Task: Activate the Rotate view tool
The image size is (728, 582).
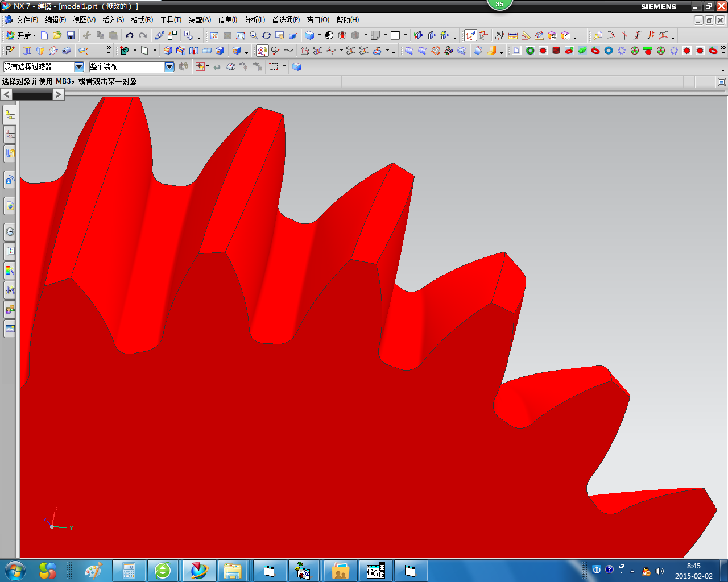Action: (x=267, y=35)
